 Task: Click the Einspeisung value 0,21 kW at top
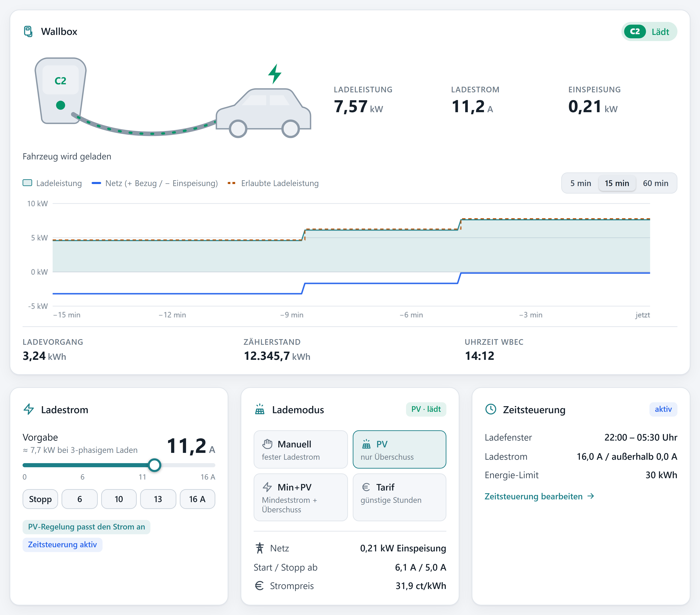(593, 106)
